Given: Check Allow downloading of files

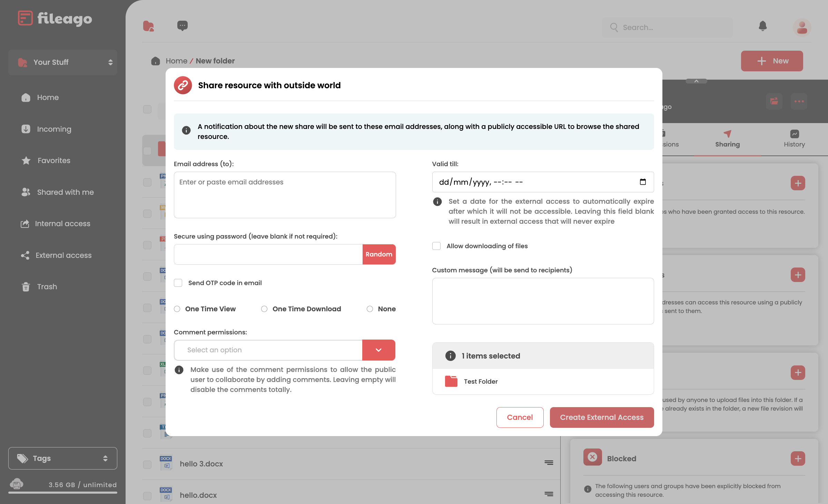Looking at the screenshot, I should coord(436,246).
